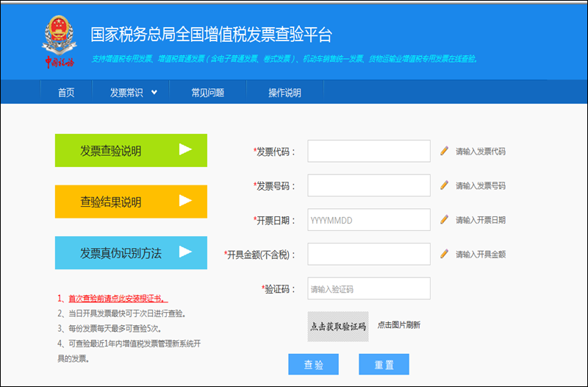Click pencil icon beside 发票号码 field
588x387 pixels.
(x=444, y=185)
